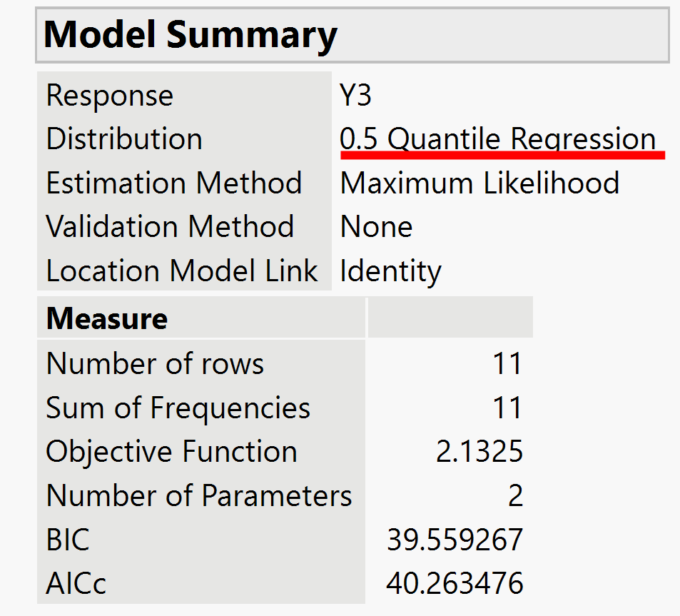Viewport: 680px width, 616px height.
Task: Select the Estimation Method label
Action: tap(173, 183)
